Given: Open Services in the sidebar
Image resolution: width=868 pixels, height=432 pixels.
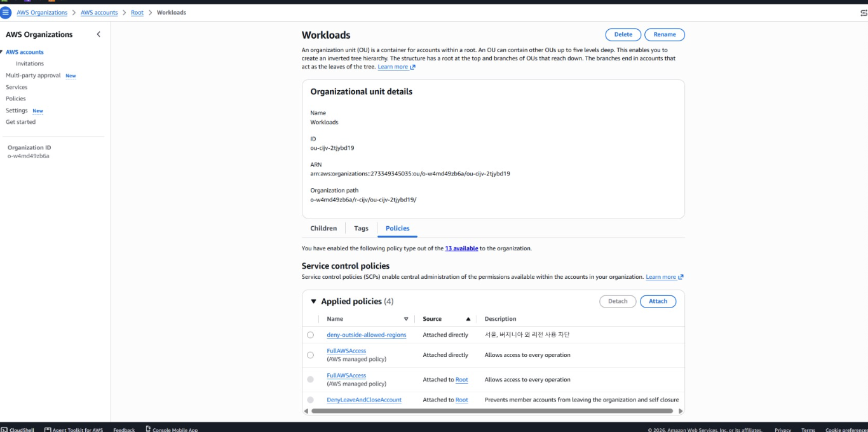Looking at the screenshot, I should [17, 87].
